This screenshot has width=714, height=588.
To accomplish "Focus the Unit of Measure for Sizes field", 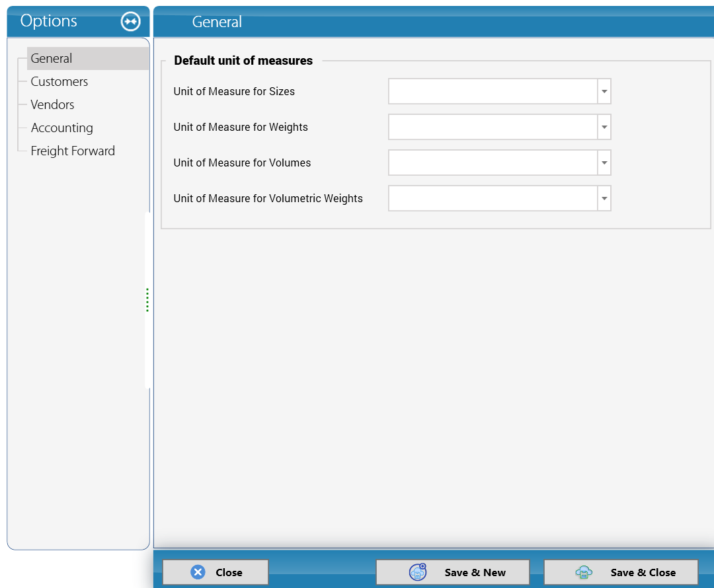I will click(x=493, y=91).
